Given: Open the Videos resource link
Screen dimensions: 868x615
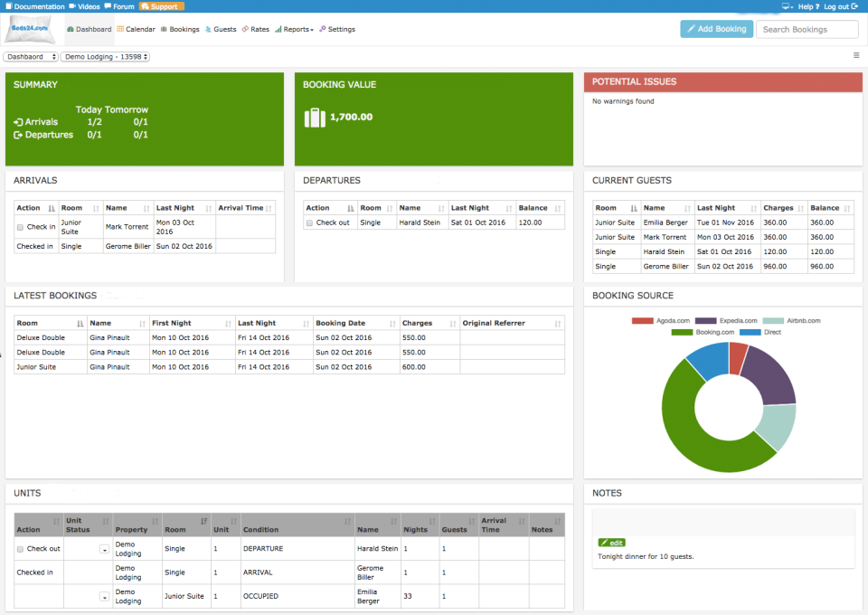Looking at the screenshot, I should coord(88,5).
